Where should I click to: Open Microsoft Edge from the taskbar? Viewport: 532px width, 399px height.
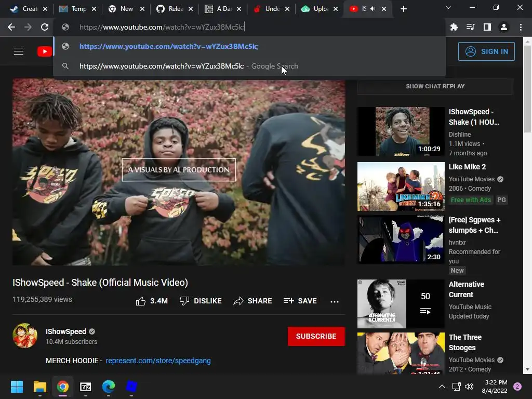tap(109, 387)
